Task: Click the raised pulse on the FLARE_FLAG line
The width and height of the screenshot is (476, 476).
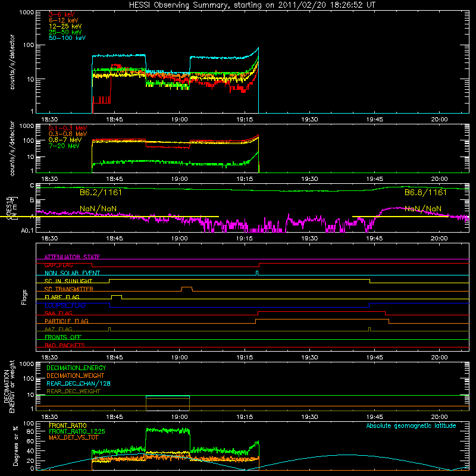Action: click(117, 297)
